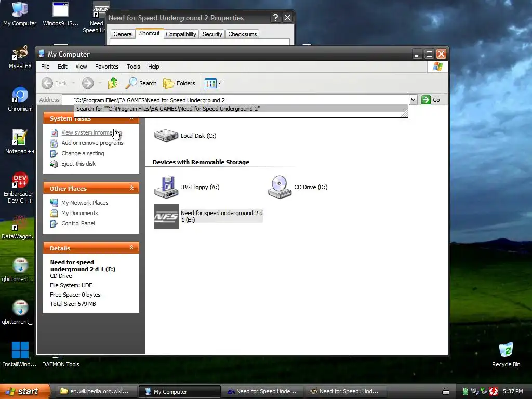Image resolution: width=532 pixels, height=399 pixels.
Task: Open the Forward history dropdown arrow
Action: pyautogui.click(x=100, y=83)
